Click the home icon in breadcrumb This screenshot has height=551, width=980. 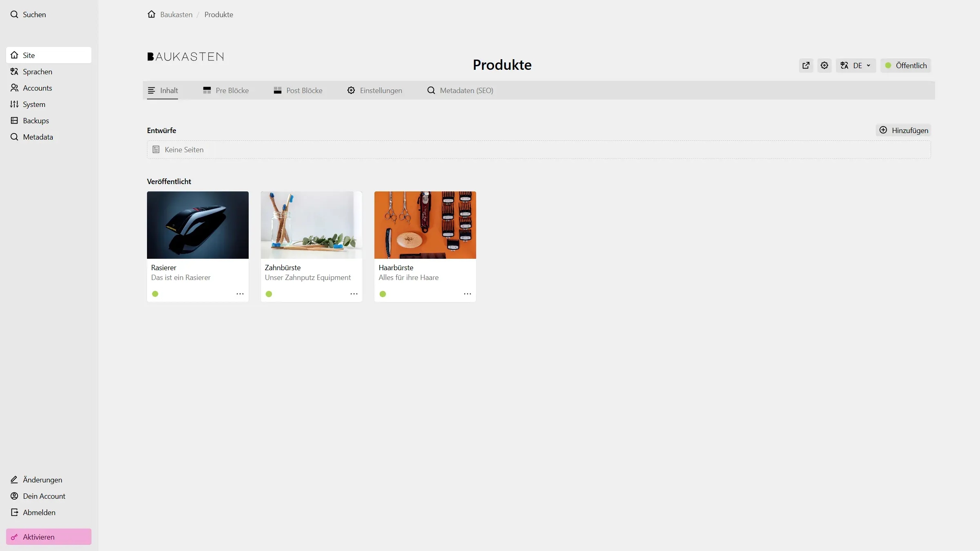(151, 14)
